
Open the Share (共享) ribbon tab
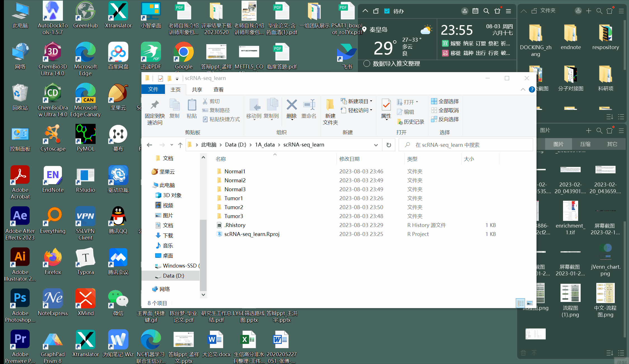(197, 89)
